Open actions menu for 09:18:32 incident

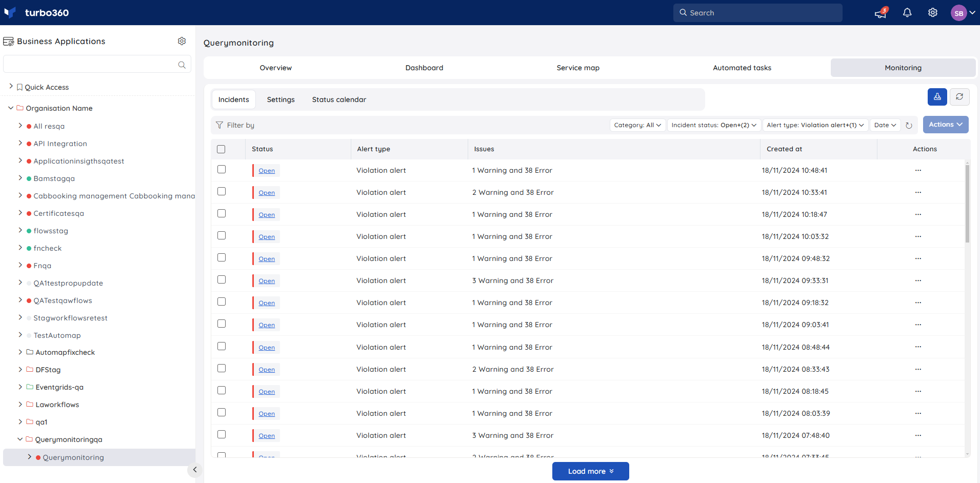(918, 303)
